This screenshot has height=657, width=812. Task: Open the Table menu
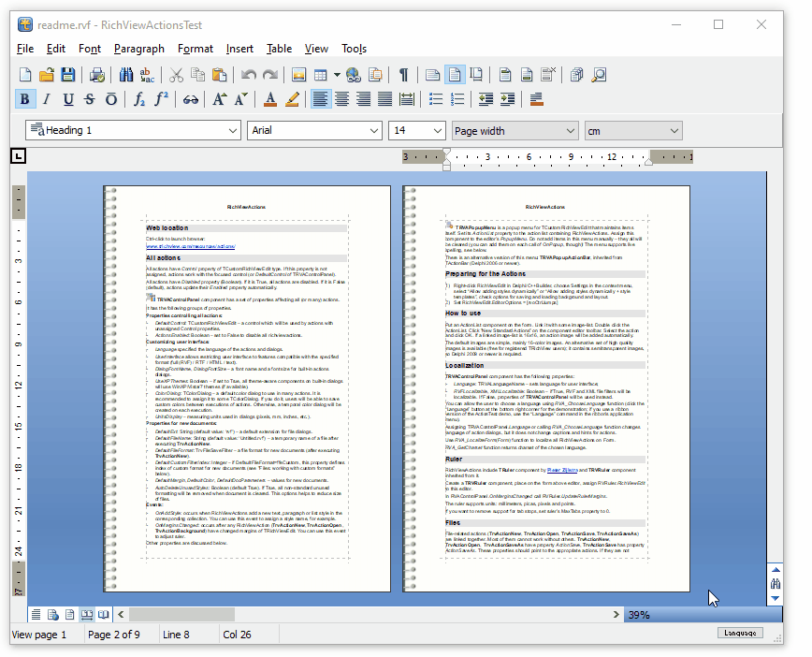pos(279,49)
